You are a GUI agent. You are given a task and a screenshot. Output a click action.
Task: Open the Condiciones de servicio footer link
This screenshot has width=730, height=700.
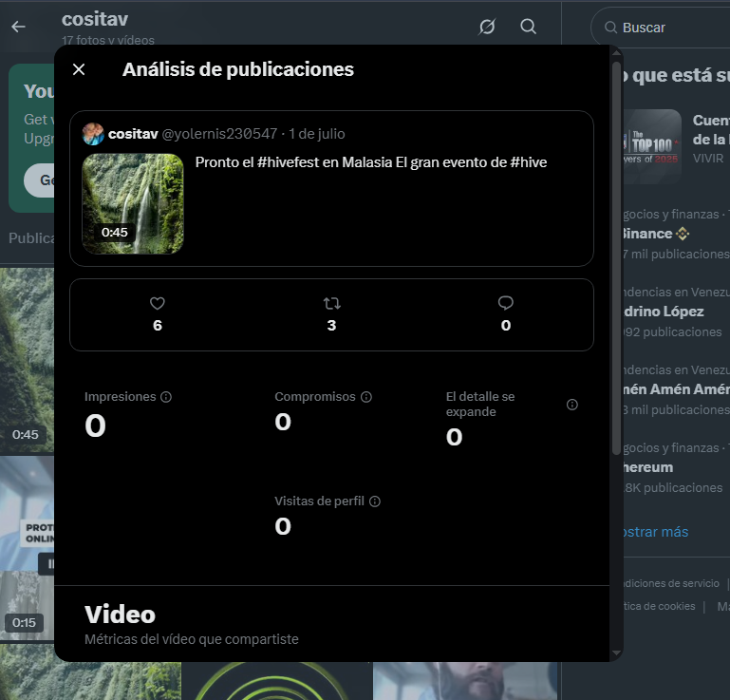671,583
